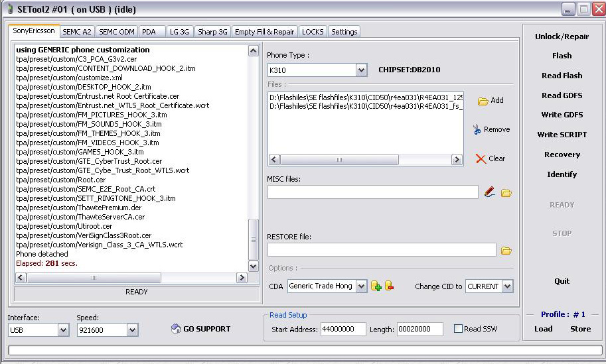Click the Length field 00020000
606x364 pixels.
click(419, 329)
